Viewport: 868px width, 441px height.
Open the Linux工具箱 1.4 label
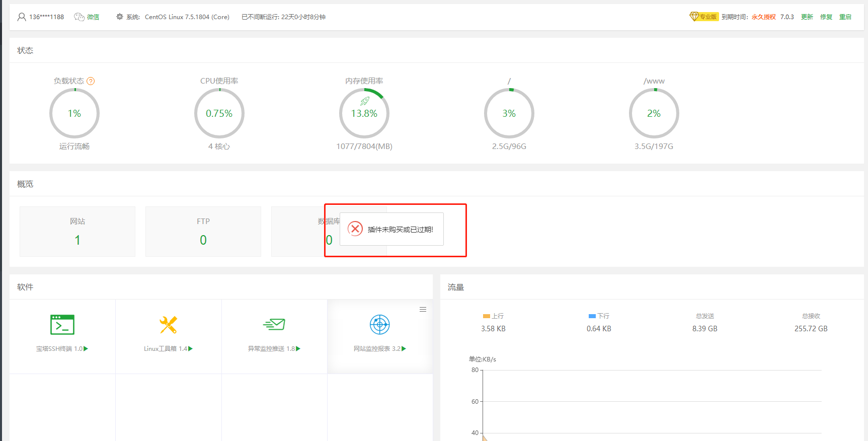tap(166, 348)
